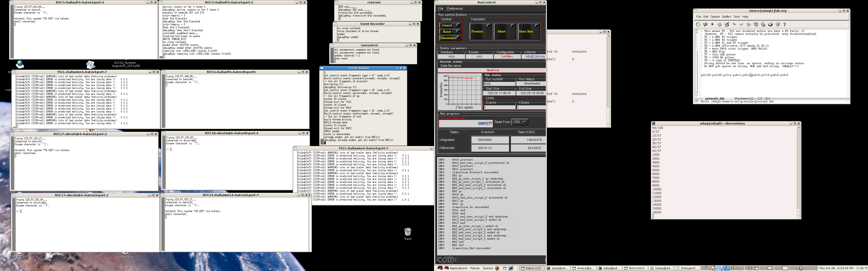868x271 pixels.
Task: Click Open folder icon in emacs toolbar
Action: 705,25
